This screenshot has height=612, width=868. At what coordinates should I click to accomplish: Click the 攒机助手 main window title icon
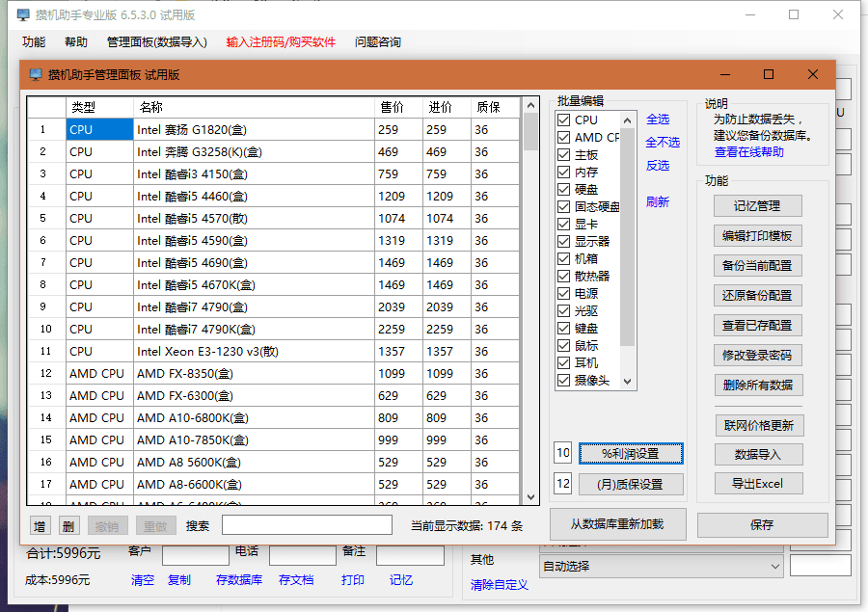point(23,15)
